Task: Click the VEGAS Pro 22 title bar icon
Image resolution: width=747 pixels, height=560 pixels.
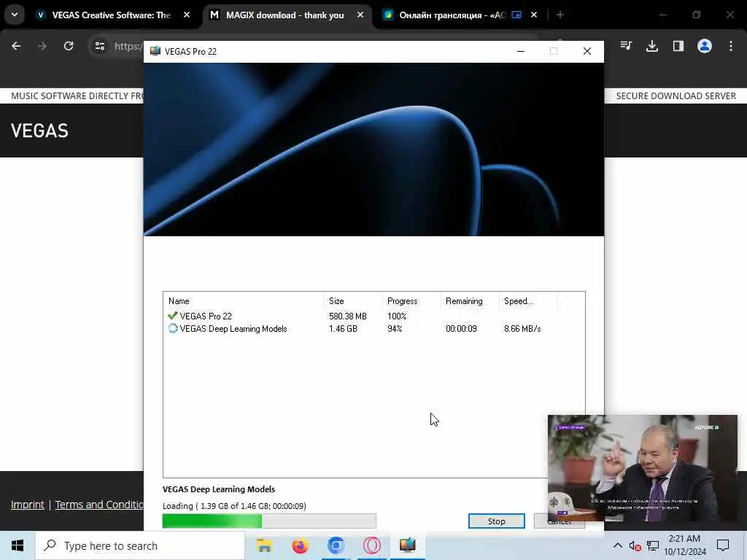Action: click(155, 51)
